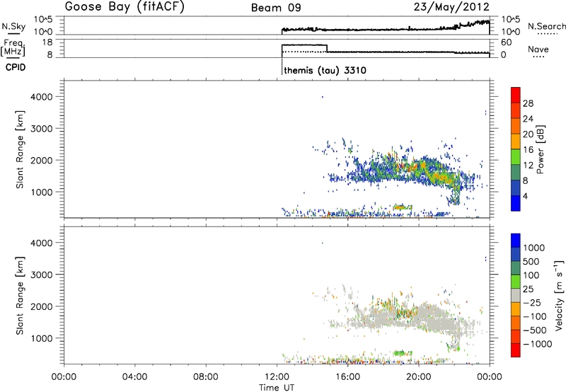
Task: Click the 08:00 time axis tick label
Action: pyautogui.click(x=206, y=377)
